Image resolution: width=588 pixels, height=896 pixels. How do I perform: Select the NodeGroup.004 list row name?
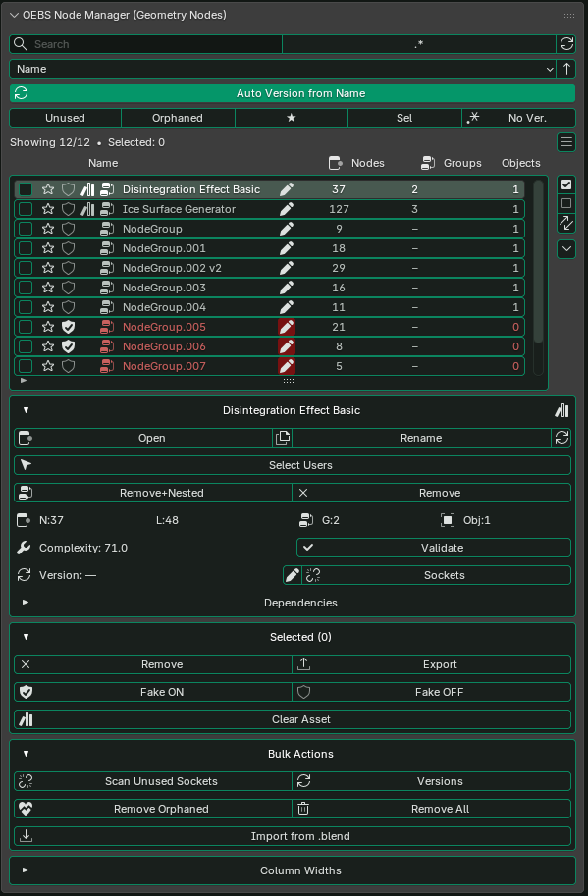tap(164, 307)
